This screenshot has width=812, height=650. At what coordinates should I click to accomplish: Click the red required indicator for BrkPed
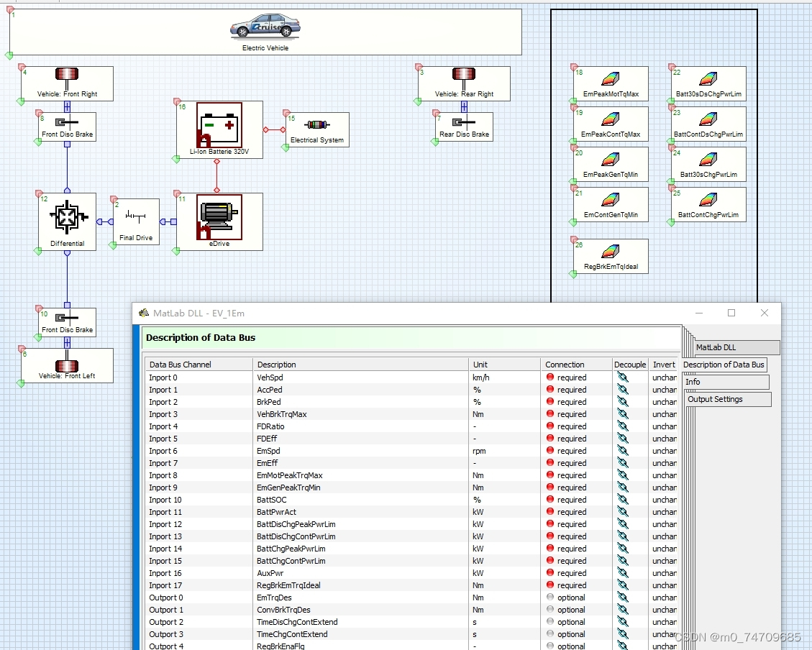550,402
